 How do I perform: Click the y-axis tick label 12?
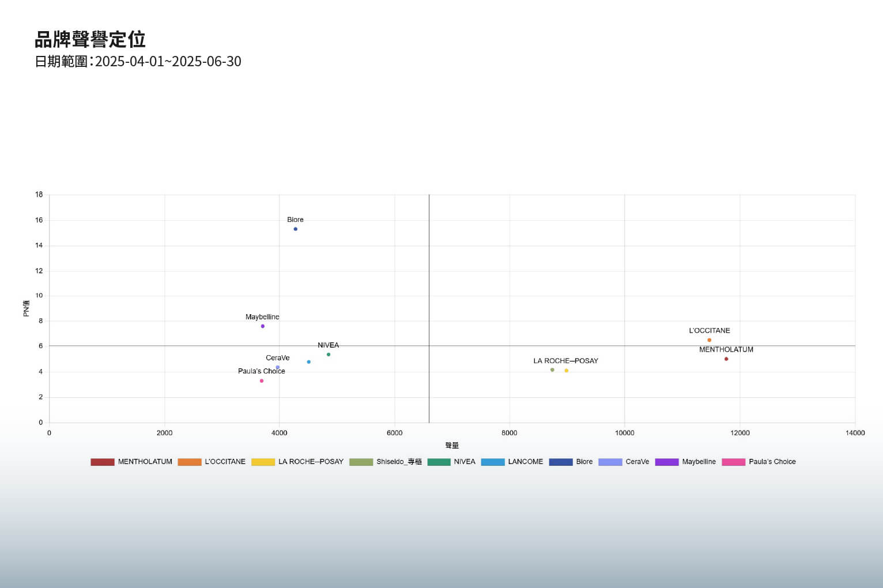tap(39, 271)
